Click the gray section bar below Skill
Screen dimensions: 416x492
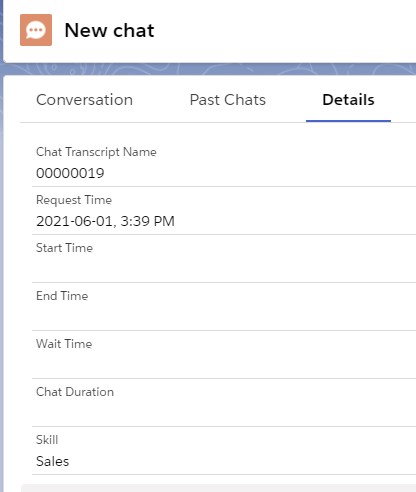coord(218,488)
